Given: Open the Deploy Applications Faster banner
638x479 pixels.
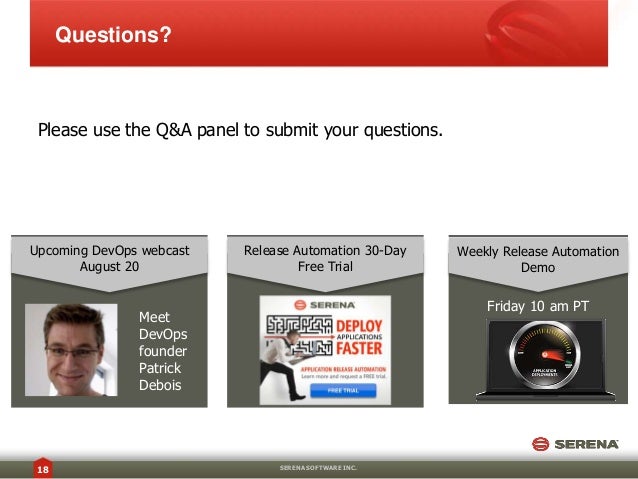Looking at the screenshot, I should 325,350.
